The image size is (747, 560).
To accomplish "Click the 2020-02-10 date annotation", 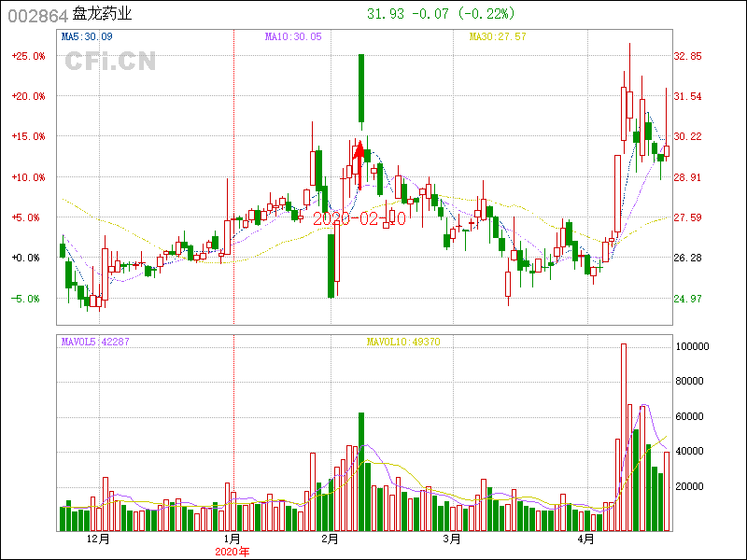I will (359, 218).
